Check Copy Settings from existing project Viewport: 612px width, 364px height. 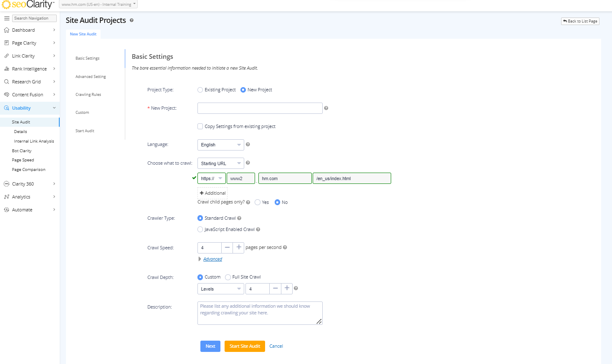point(200,126)
